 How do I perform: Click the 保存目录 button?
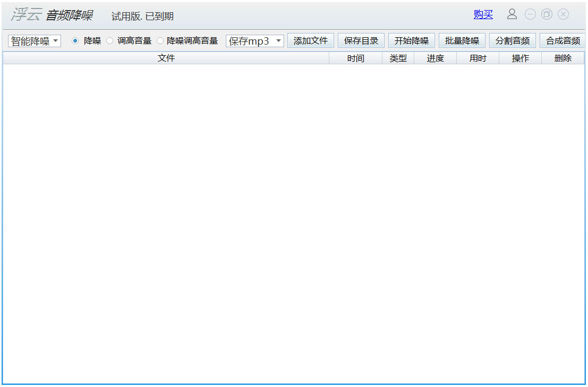[361, 40]
